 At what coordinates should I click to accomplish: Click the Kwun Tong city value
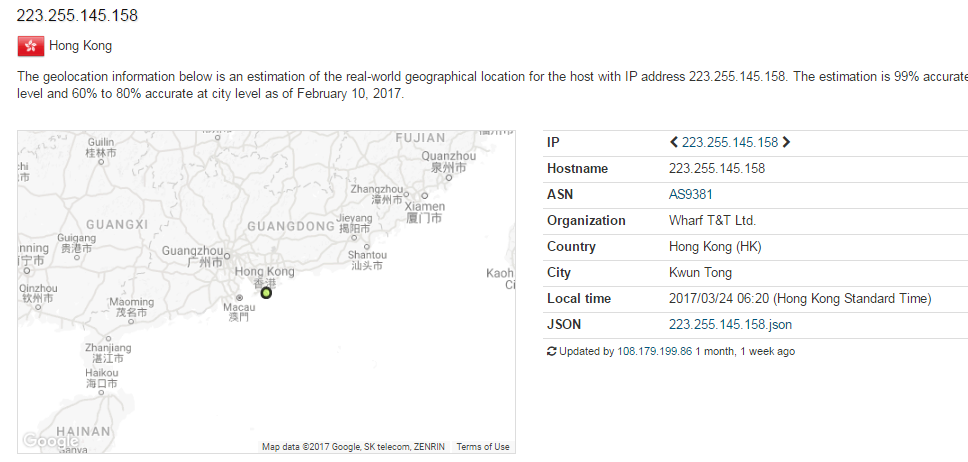700,272
